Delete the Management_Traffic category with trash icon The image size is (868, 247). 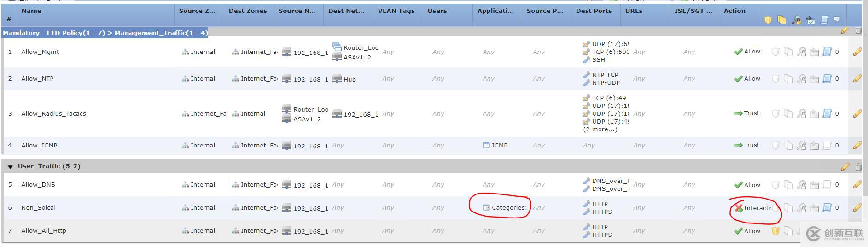click(x=858, y=31)
